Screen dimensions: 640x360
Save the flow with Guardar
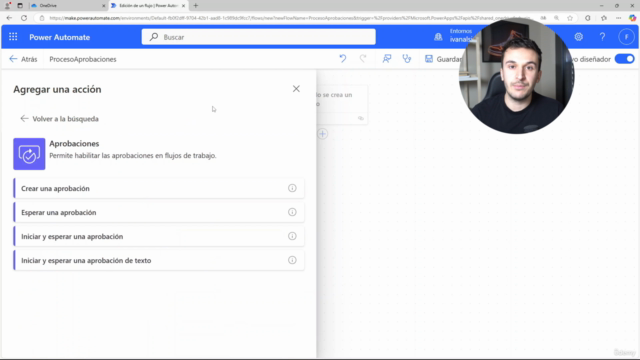click(443, 59)
